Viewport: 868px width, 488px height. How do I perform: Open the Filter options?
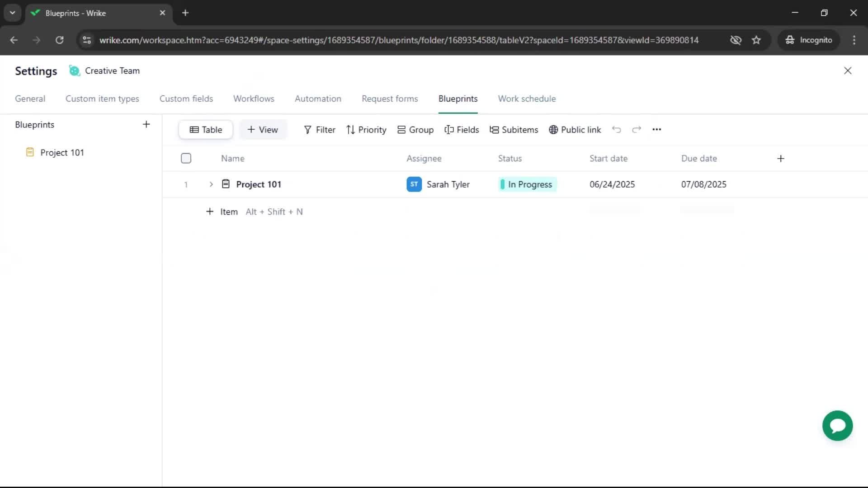click(320, 130)
